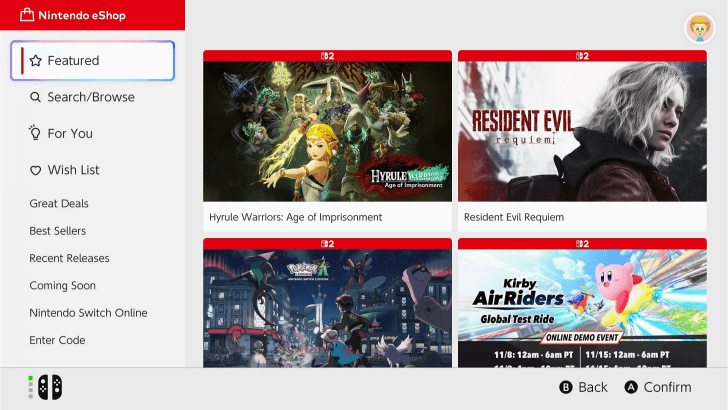This screenshot has width=728, height=410.
Task: Open the user profile avatar
Action: pos(700,28)
